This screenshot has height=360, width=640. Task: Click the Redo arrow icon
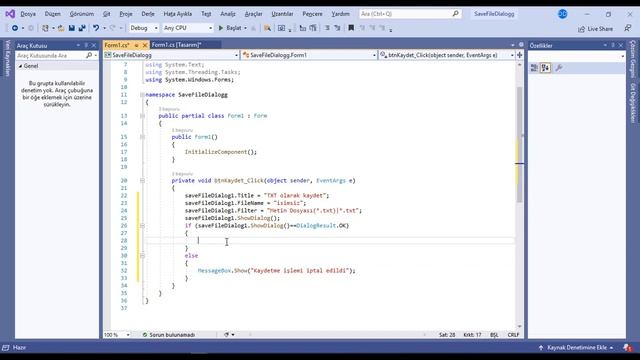pyautogui.click(x=113, y=28)
